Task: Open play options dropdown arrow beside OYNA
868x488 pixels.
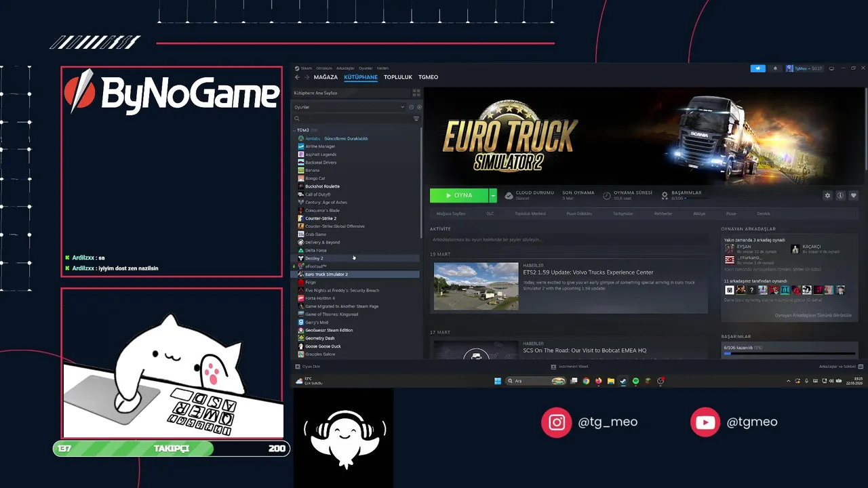Action: [x=493, y=195]
